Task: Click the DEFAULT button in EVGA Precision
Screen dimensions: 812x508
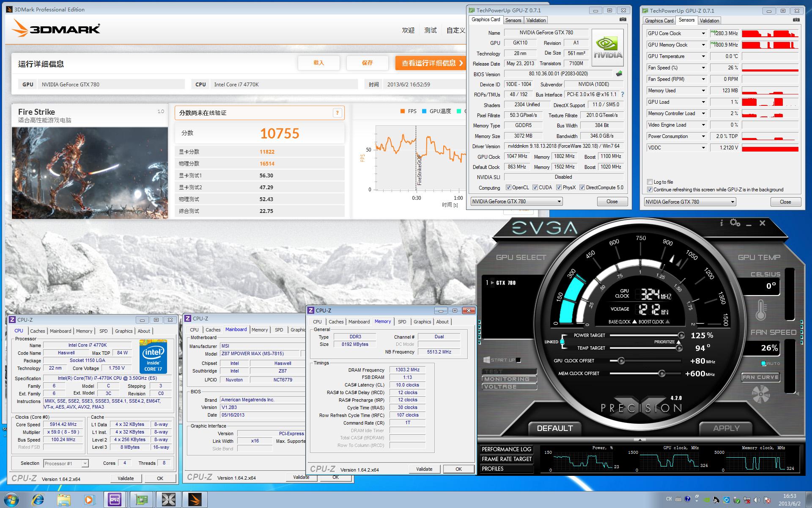Action: click(x=554, y=428)
